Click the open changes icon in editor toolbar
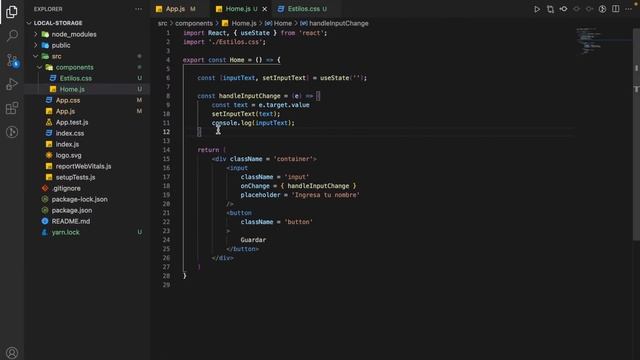 pyautogui.click(x=550, y=9)
